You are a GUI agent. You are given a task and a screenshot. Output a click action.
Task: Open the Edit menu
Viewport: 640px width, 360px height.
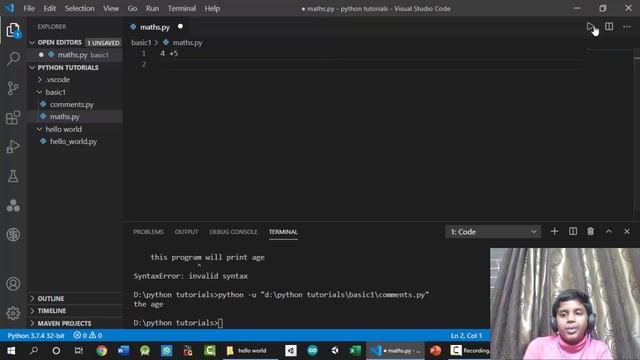49,8
